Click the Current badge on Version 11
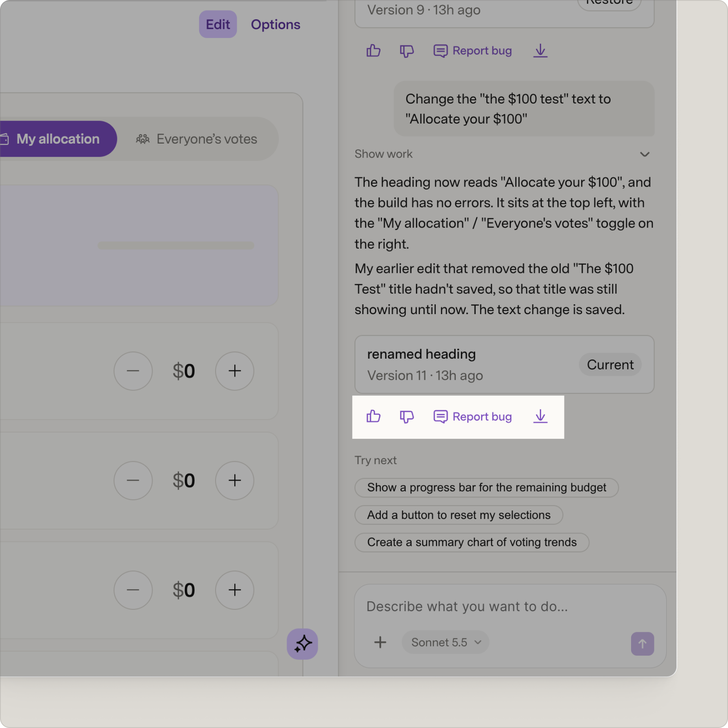 pos(610,364)
